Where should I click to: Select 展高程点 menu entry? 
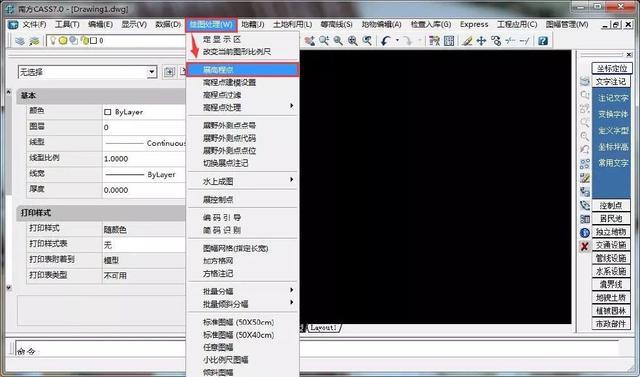pyautogui.click(x=242, y=69)
